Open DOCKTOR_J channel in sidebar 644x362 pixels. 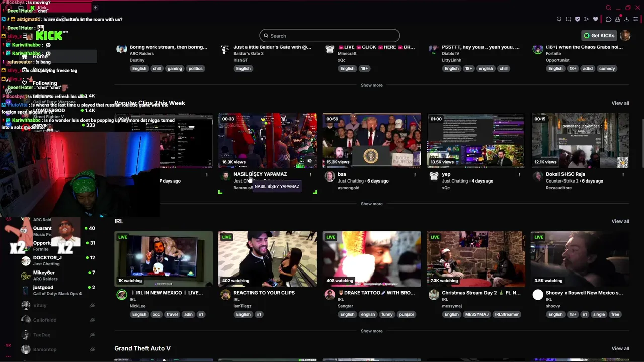tap(58, 260)
